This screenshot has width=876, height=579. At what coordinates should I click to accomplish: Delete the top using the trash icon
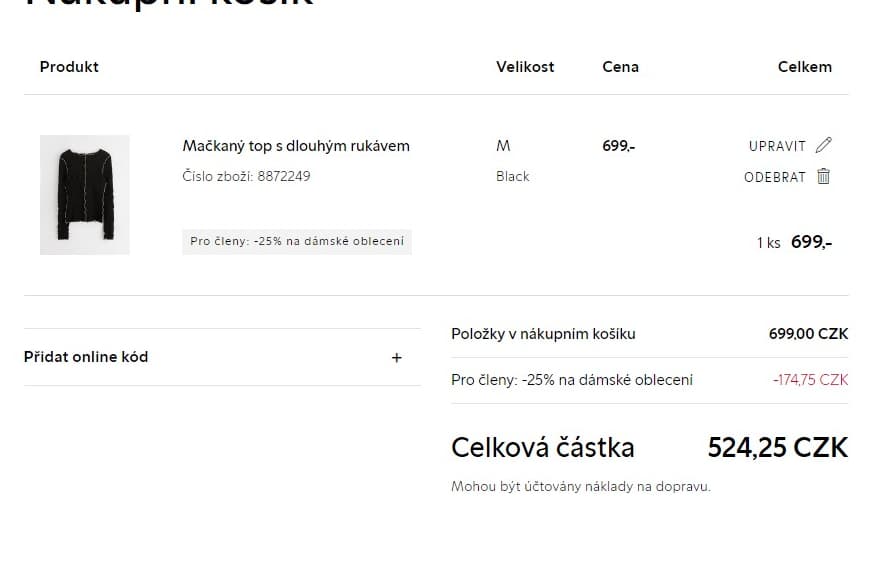(823, 176)
